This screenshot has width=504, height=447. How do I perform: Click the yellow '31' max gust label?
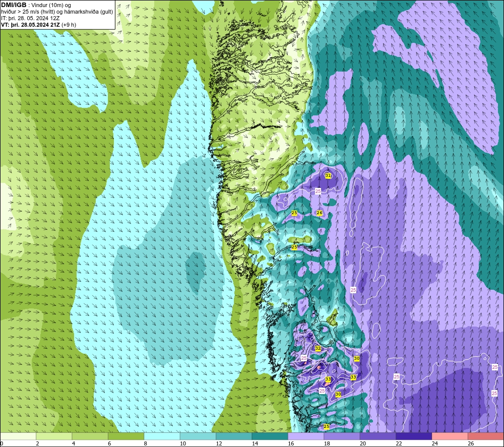tap(328, 175)
